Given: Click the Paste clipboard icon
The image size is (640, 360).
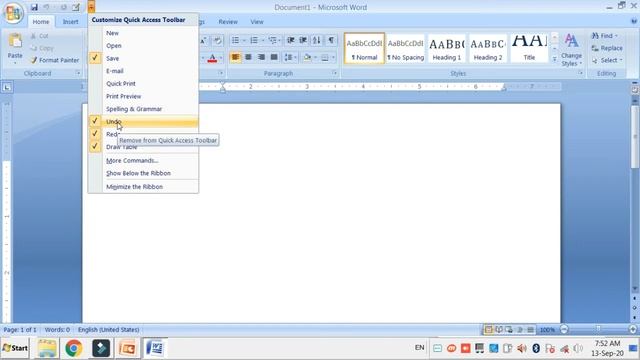Looking at the screenshot, I should (x=15, y=41).
